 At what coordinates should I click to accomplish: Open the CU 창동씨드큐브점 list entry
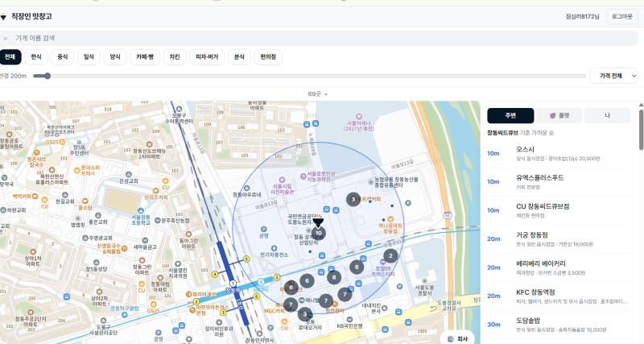(x=559, y=210)
